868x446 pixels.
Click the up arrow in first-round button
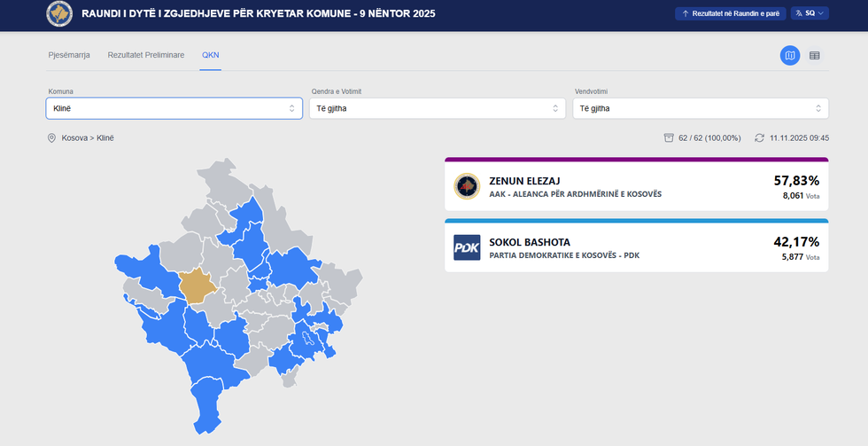[686, 14]
